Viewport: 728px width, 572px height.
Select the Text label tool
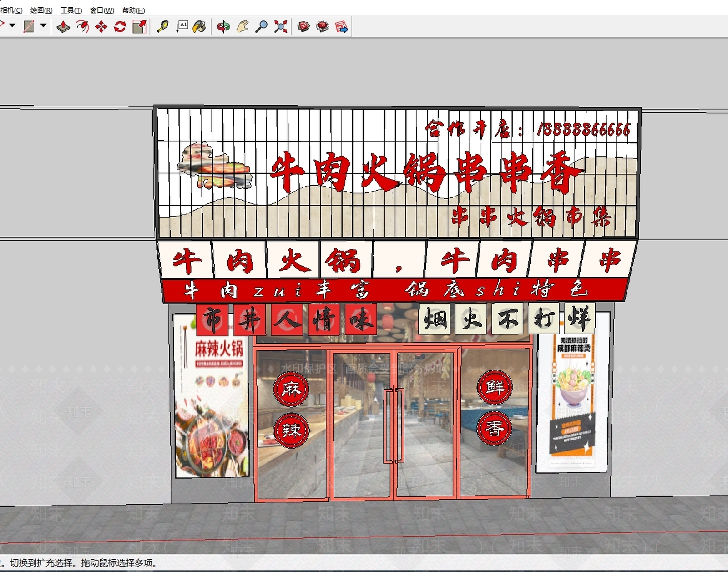coord(182,27)
